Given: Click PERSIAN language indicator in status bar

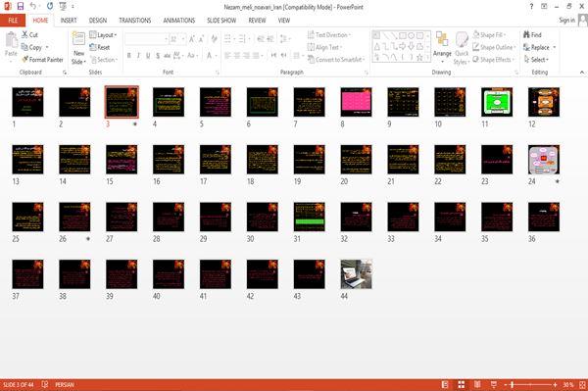Looking at the screenshot, I should coord(65,384).
